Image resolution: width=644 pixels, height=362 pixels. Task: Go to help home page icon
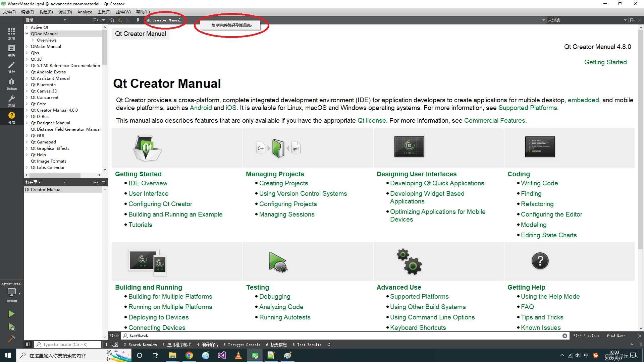click(x=112, y=20)
